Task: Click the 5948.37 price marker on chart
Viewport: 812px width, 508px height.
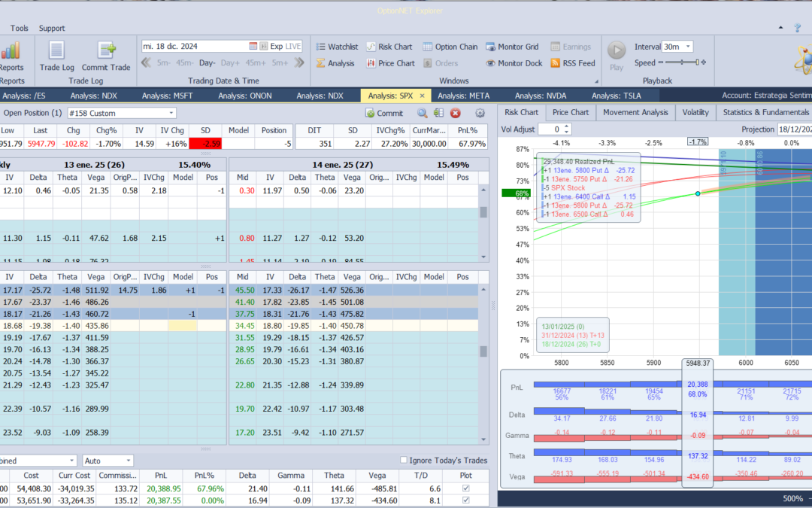Action: [698, 363]
